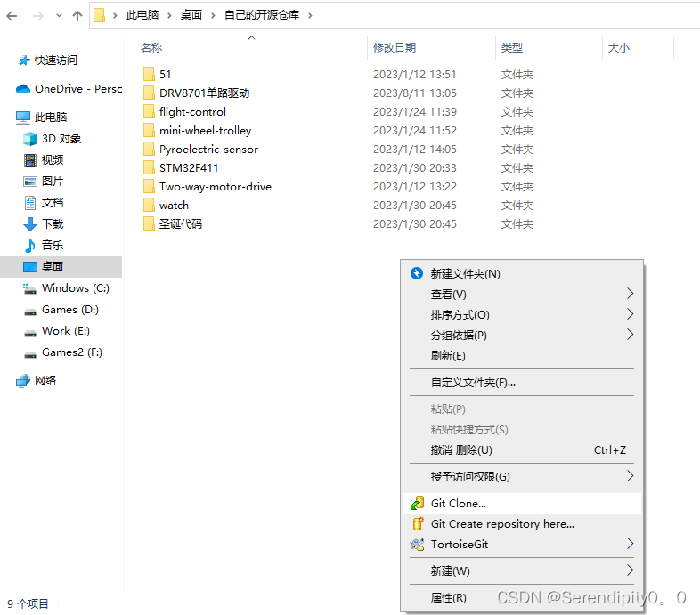Screen dimensions: 700x615
Task: Select the STM32F411 folder icon
Action: tap(149, 168)
